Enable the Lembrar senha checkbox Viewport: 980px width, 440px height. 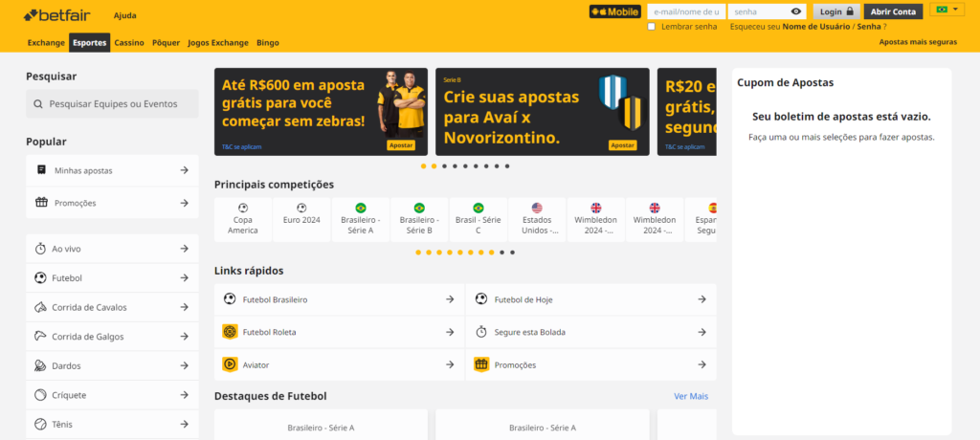pyautogui.click(x=651, y=27)
